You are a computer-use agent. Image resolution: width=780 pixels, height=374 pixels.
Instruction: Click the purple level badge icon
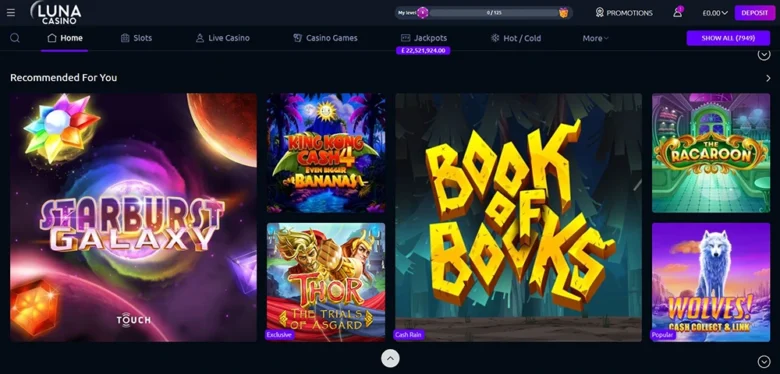[x=422, y=13]
